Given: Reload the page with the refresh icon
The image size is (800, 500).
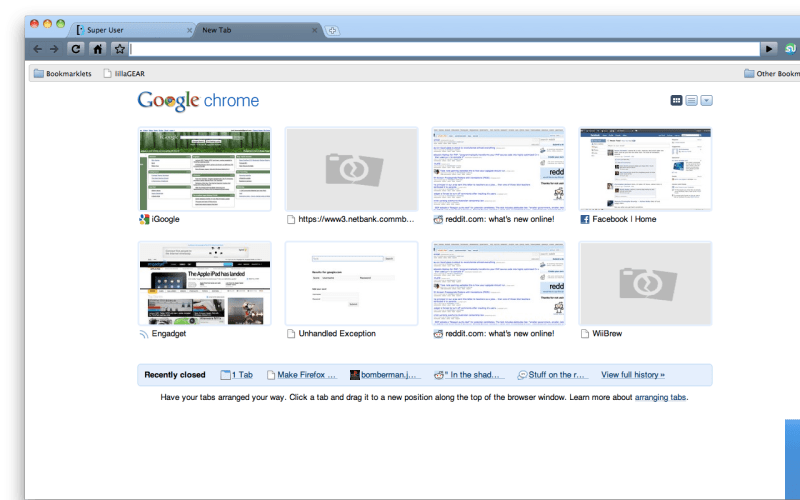Looking at the screenshot, I should 76,49.
